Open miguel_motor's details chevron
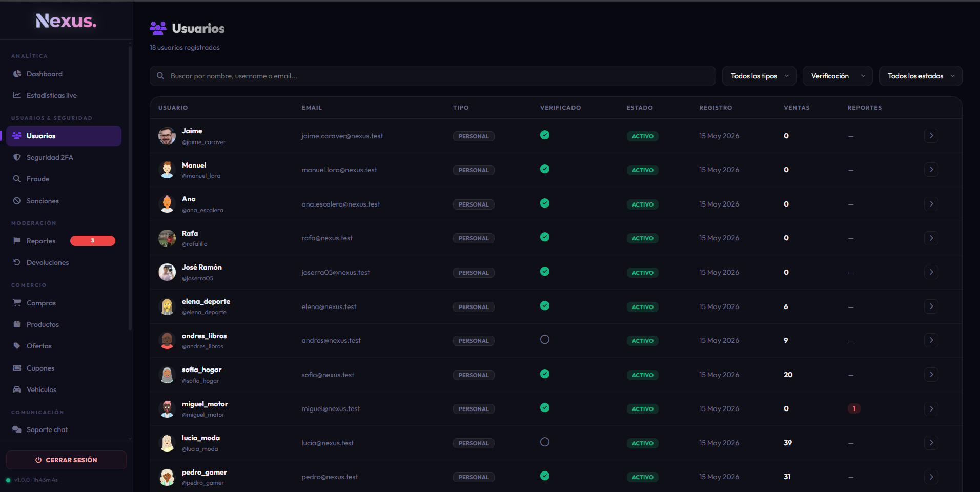 coord(931,408)
